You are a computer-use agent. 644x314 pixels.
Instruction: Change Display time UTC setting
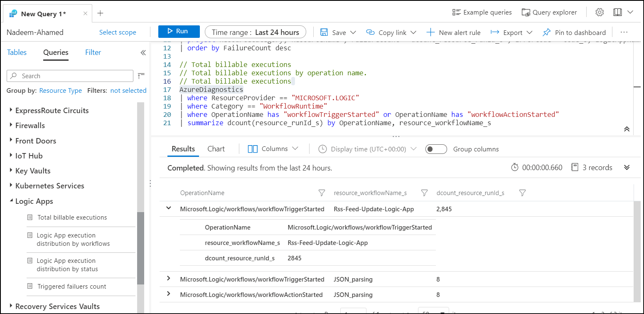pyautogui.click(x=367, y=149)
